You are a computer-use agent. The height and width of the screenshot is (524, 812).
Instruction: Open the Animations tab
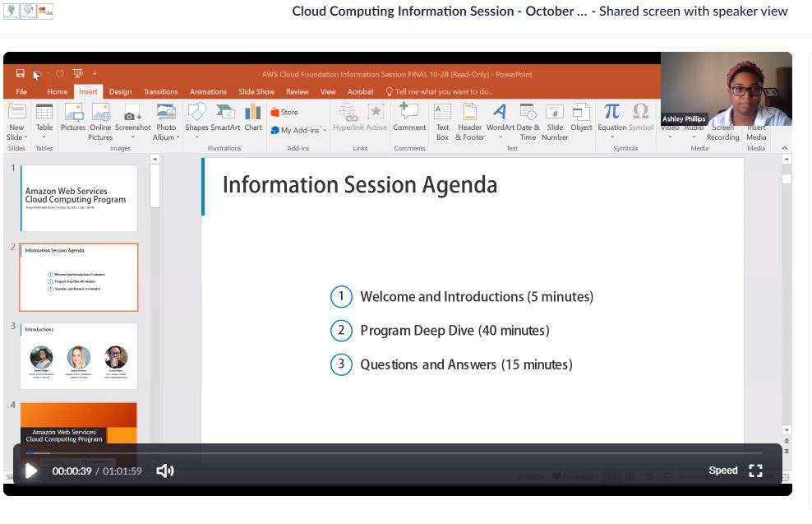(x=208, y=92)
